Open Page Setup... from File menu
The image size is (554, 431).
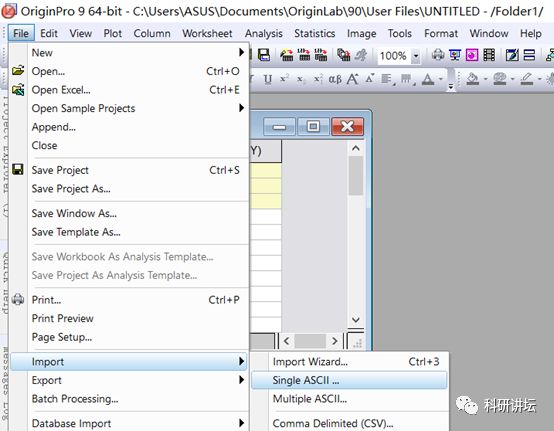pos(130,337)
